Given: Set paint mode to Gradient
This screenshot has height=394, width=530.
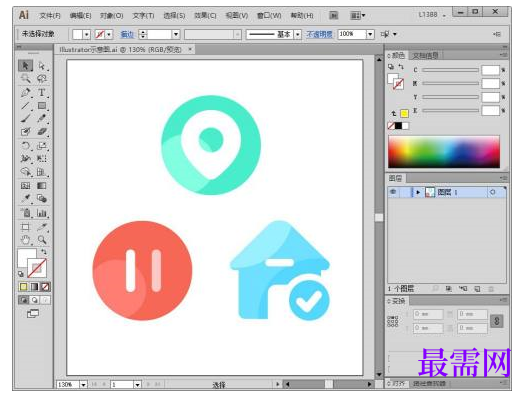Looking at the screenshot, I should click(x=34, y=287).
